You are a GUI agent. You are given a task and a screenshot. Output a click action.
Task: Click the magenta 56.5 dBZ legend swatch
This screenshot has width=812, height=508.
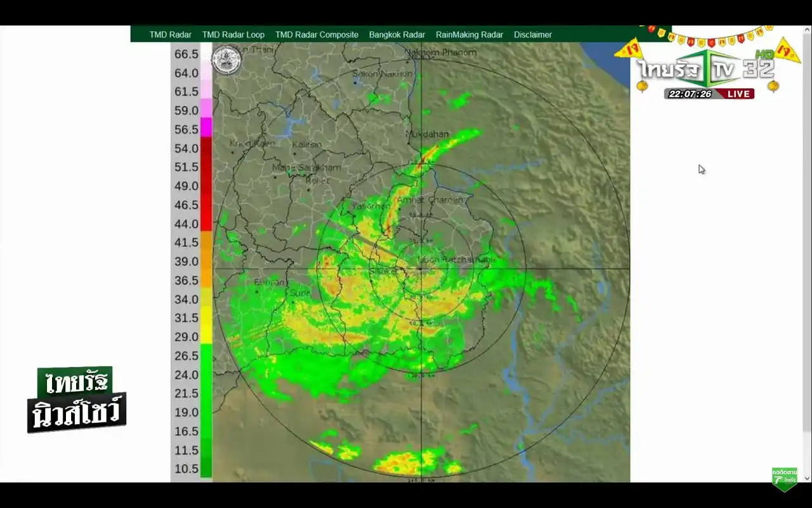(x=206, y=128)
